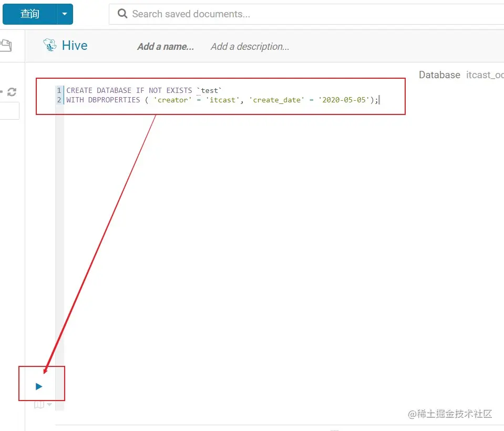Click the Database label

click(439, 75)
